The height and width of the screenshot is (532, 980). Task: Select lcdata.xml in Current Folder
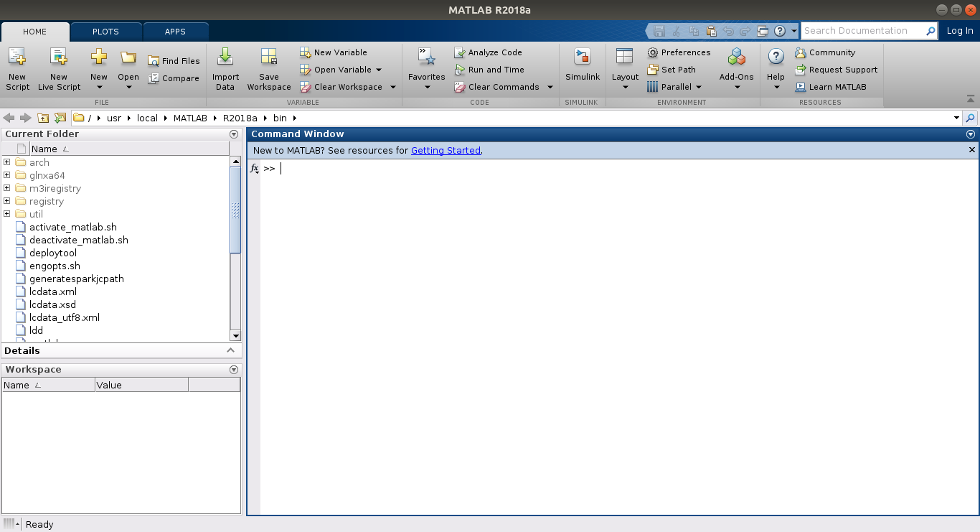pos(52,291)
